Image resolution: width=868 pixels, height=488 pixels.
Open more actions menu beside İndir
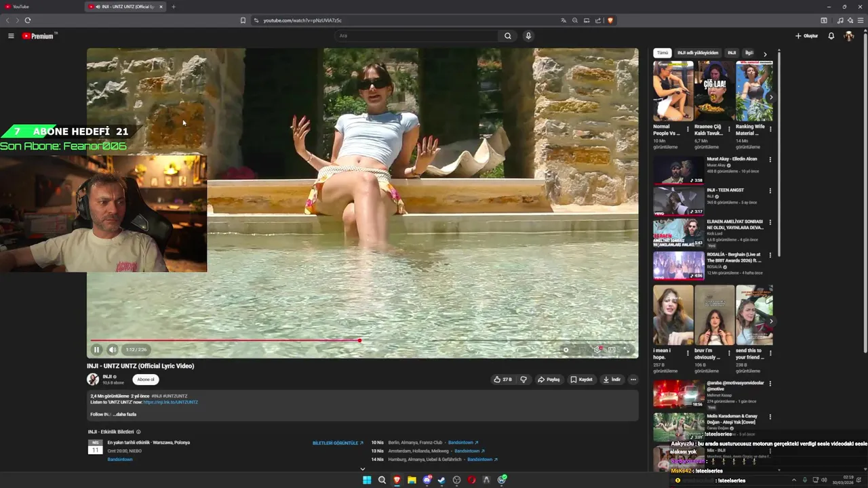tap(633, 380)
